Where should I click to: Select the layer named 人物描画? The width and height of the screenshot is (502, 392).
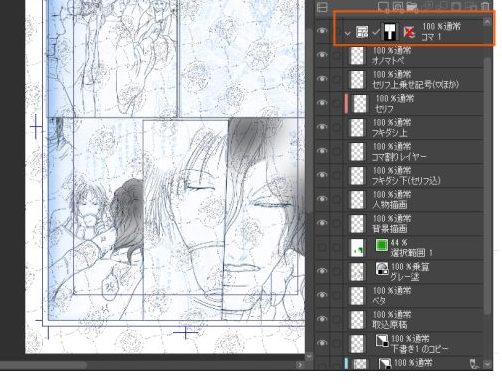point(389,205)
